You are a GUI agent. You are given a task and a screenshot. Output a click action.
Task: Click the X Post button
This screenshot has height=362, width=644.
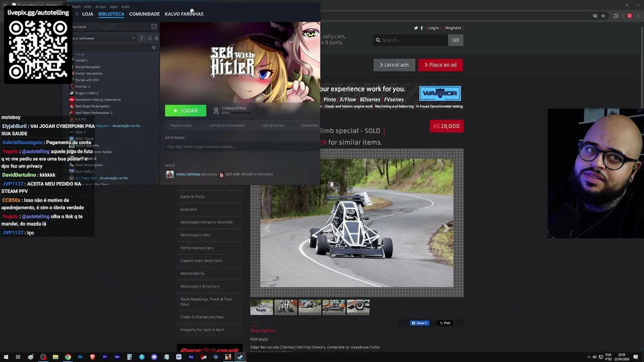click(445, 323)
